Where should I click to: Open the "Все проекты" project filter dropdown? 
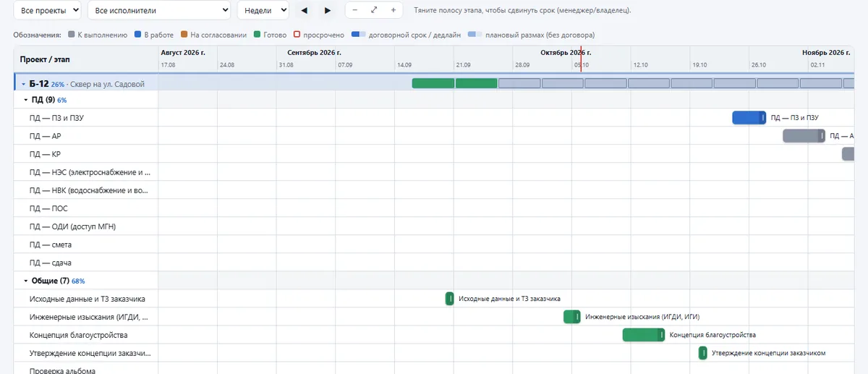click(x=48, y=11)
